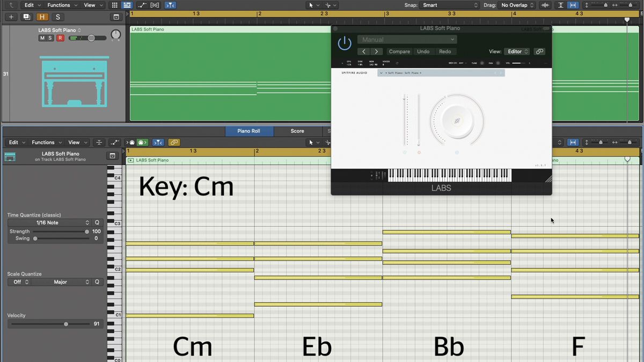Click the yellow link icon in the Piano Roll toolbar
Viewport: 644px width, 362px height.
pyautogui.click(x=174, y=142)
